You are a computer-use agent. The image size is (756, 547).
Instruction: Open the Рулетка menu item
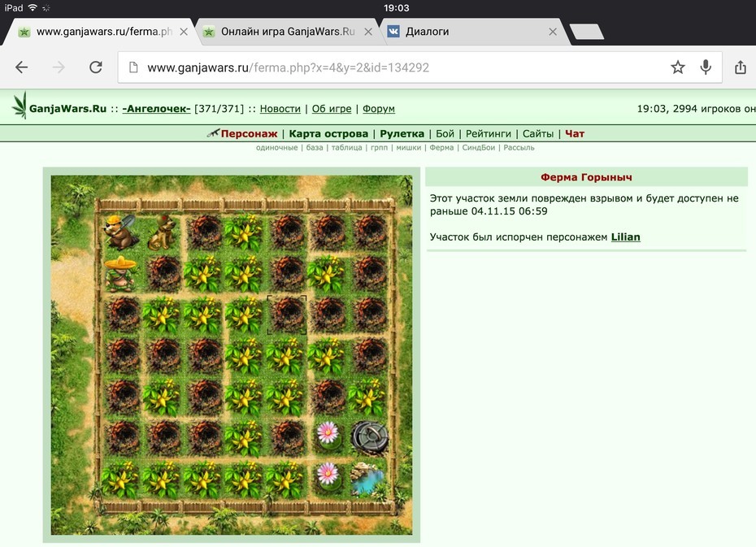[x=402, y=133]
